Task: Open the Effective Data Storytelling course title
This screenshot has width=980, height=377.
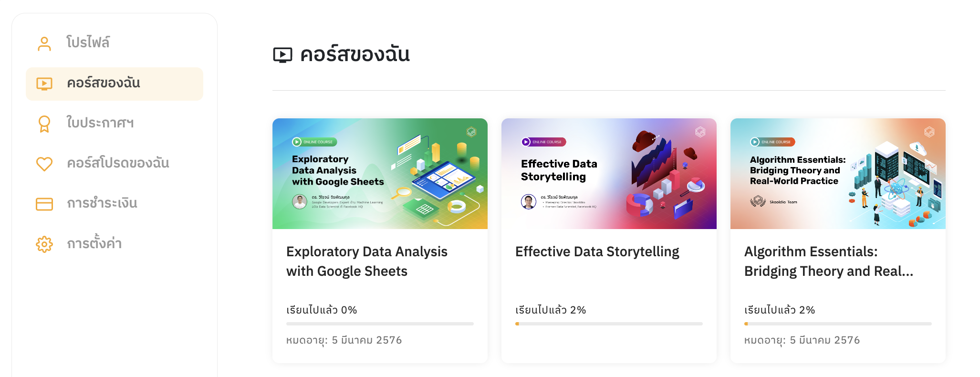Action: click(x=597, y=251)
